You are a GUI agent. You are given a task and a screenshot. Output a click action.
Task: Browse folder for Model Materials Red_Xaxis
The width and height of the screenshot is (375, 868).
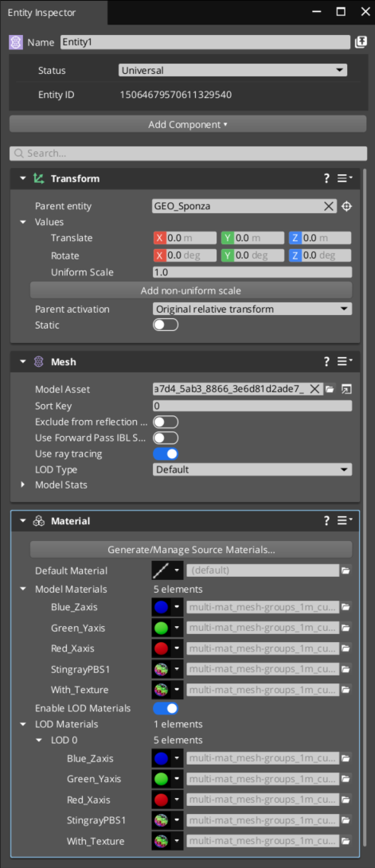(346, 648)
